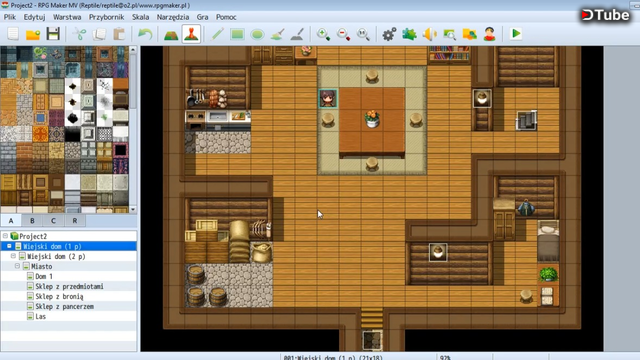
Task: Select the Shadow Pen tool
Action: tap(297, 34)
